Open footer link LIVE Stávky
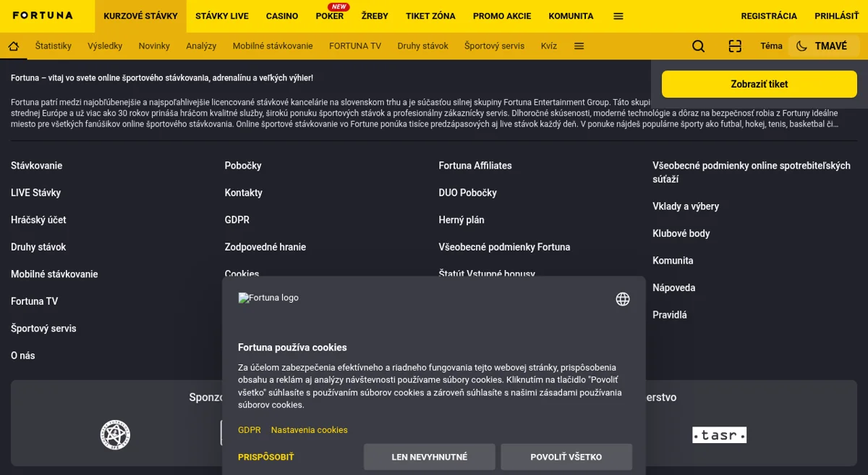Screen dimensions: 868x475 (x=36, y=193)
